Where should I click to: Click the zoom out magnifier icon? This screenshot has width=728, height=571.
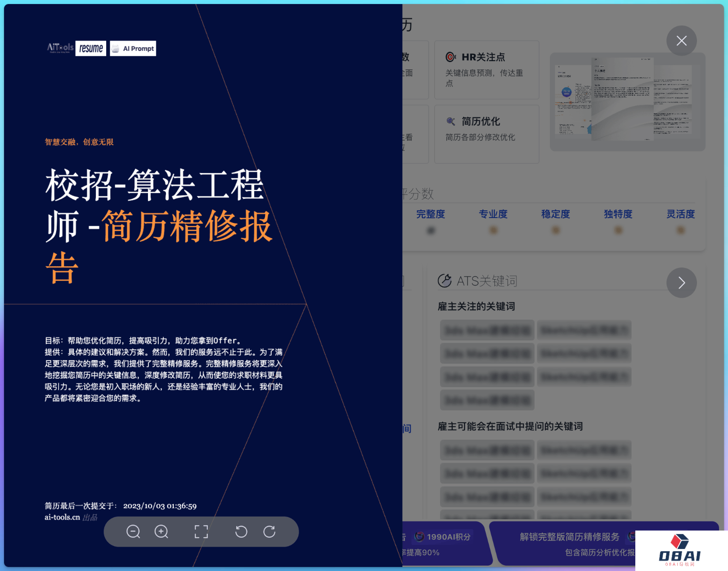coord(133,531)
